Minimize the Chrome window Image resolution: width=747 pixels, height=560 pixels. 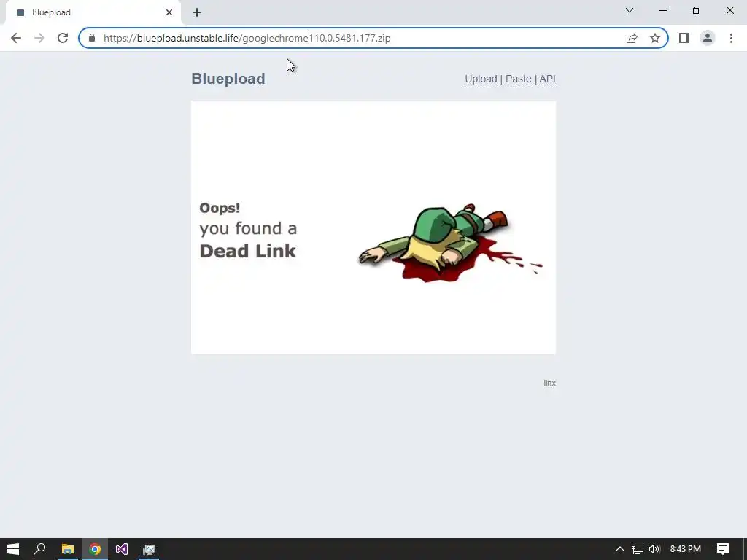tap(662, 10)
